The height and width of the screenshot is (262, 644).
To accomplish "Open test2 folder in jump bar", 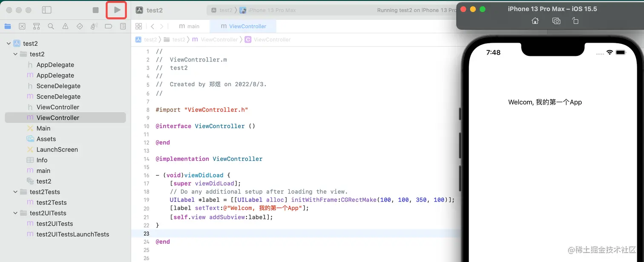I will pyautogui.click(x=174, y=39).
